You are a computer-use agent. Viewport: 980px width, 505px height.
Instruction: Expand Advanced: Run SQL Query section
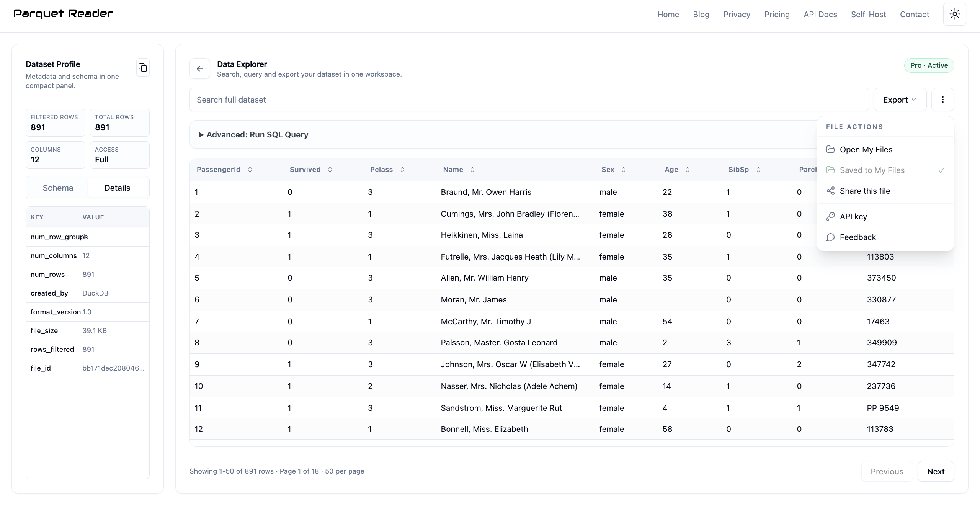tap(253, 135)
